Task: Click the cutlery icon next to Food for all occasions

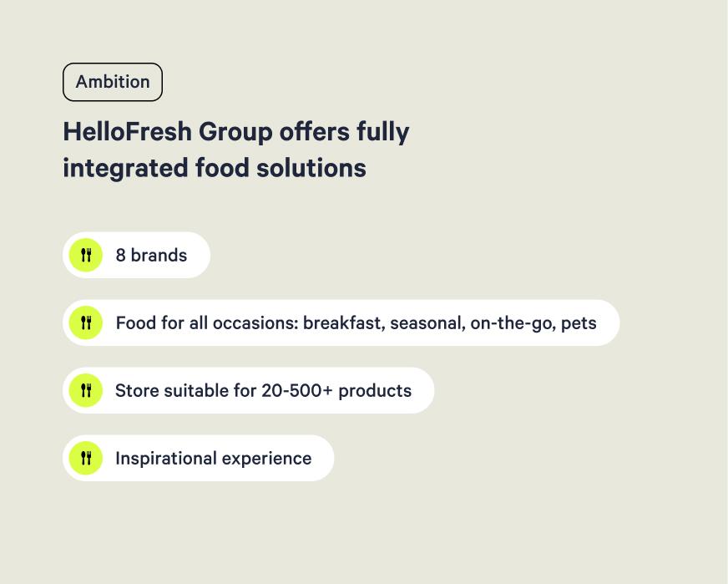Action: (x=85, y=323)
